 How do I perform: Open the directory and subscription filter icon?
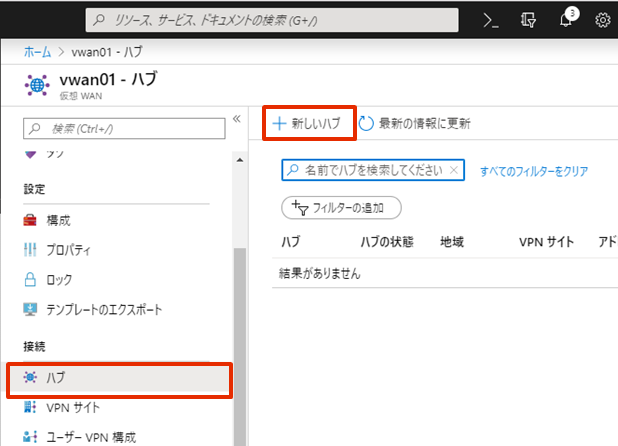coord(528,20)
